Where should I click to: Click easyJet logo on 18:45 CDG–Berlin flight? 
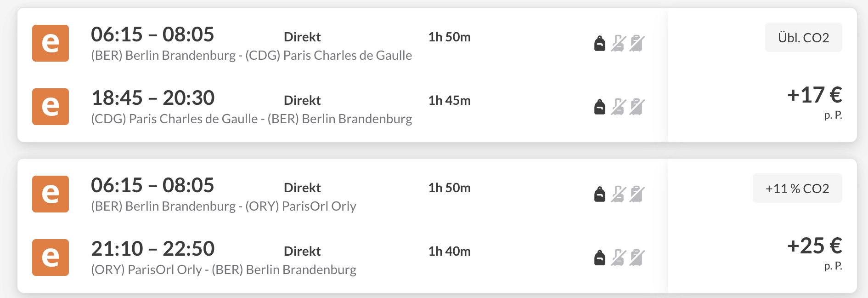coord(51,107)
